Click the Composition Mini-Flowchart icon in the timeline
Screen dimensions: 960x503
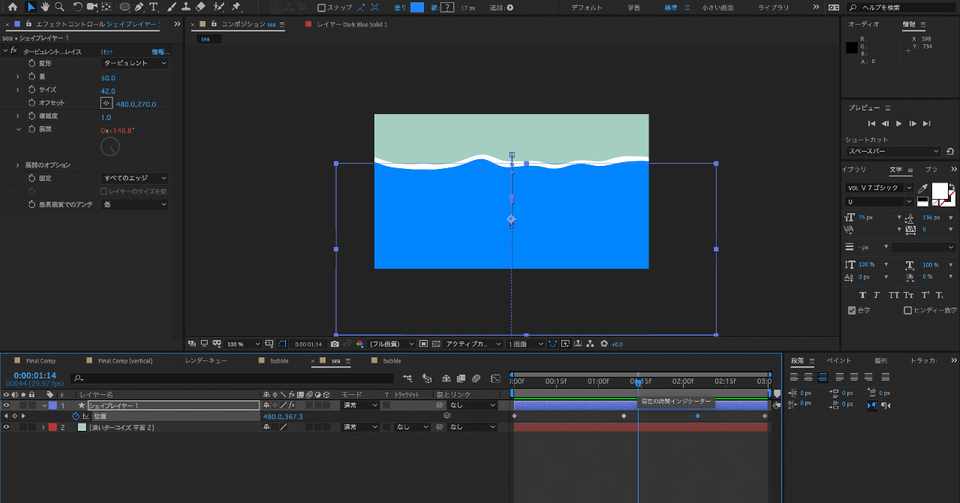(x=408, y=379)
